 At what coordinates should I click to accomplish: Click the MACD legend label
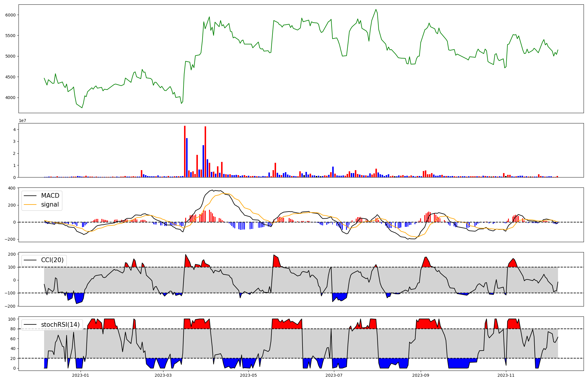click(50, 196)
